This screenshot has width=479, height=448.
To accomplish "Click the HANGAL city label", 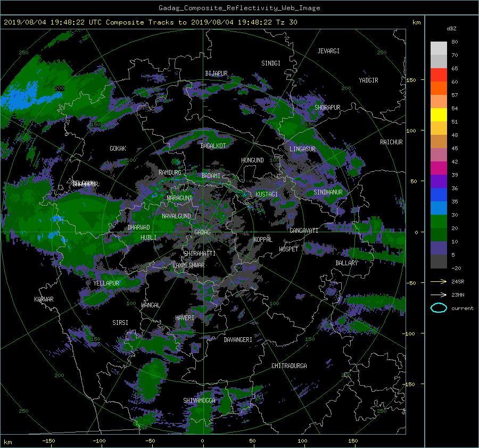I will [x=150, y=305].
